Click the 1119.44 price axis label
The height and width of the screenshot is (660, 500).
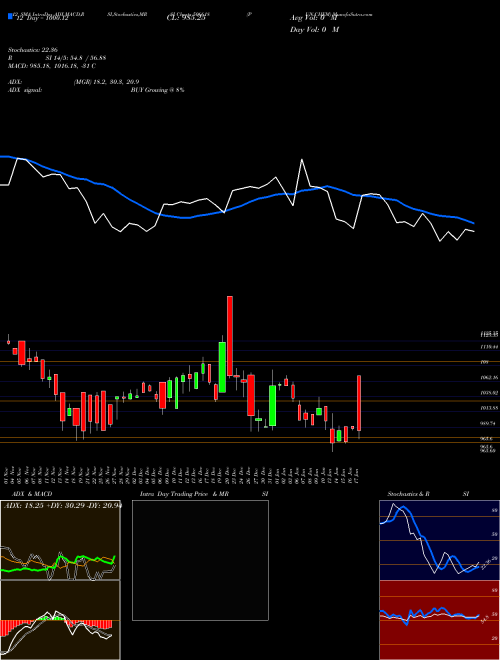pos(489,347)
